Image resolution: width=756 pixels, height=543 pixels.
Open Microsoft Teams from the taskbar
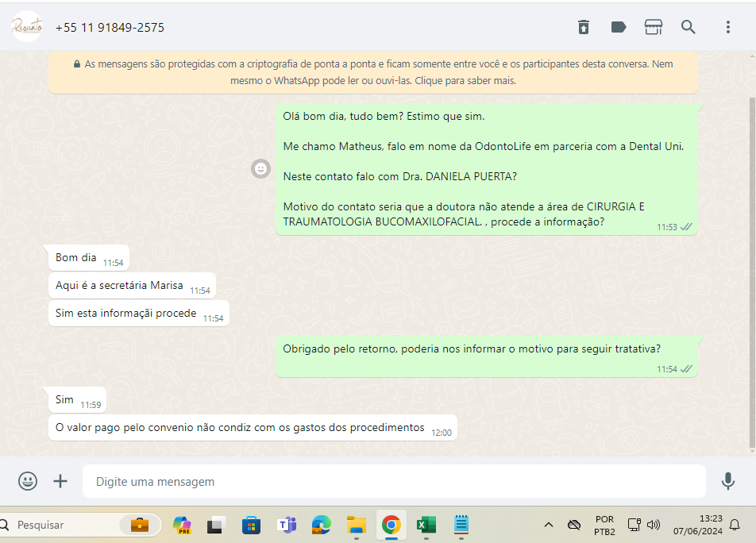[x=286, y=525]
